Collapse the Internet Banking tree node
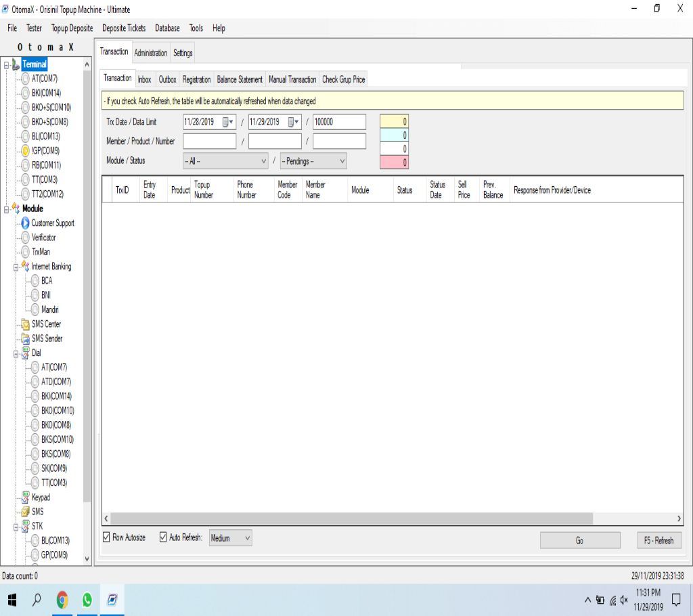The image size is (693, 616). tap(16, 267)
